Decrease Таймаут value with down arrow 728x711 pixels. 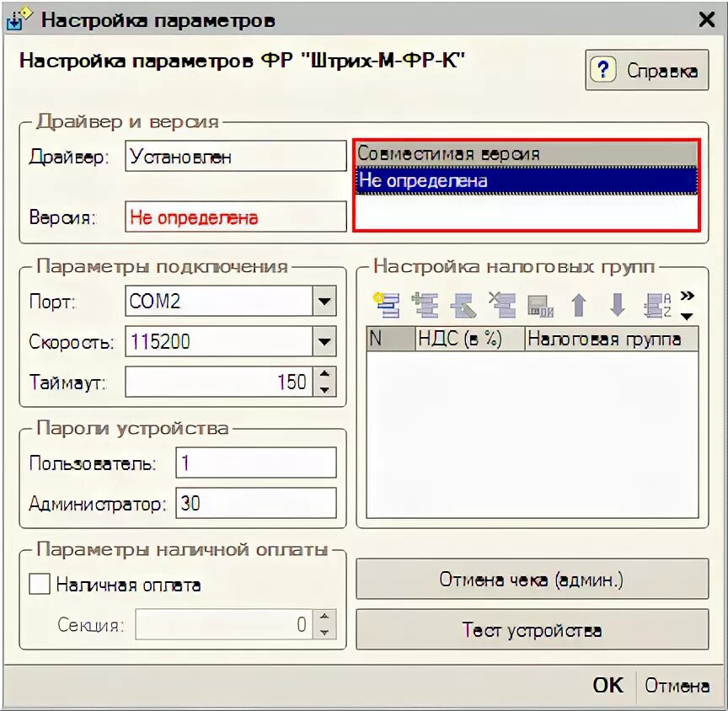click(324, 389)
